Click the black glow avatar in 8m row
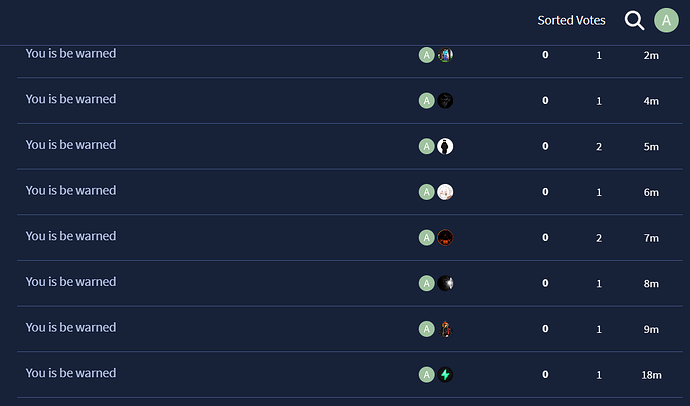 pyautogui.click(x=445, y=283)
